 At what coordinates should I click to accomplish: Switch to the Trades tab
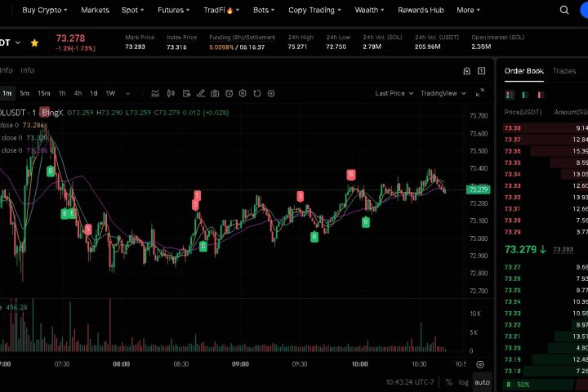coord(564,71)
